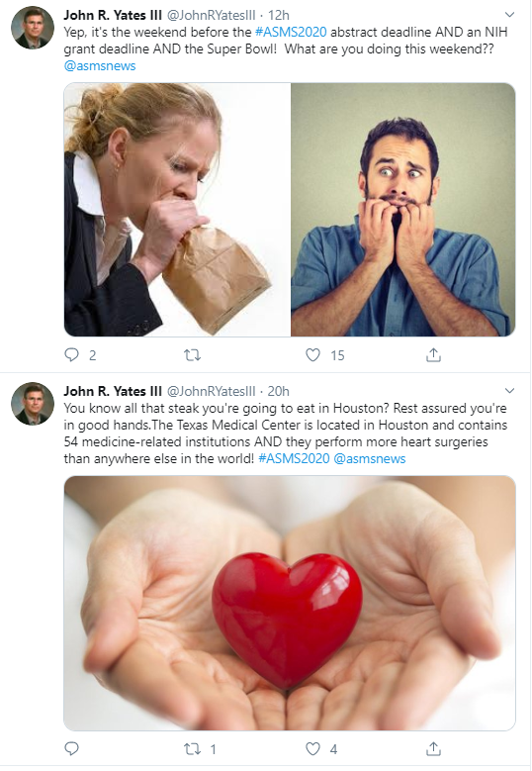Expand the options chevron on the 20h tweet

(x=510, y=390)
